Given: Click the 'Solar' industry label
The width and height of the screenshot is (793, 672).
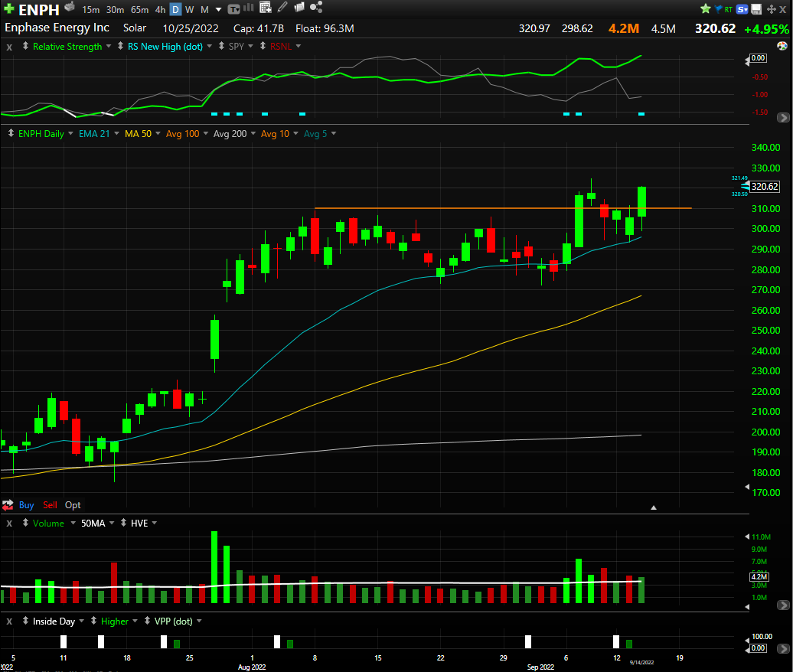Looking at the screenshot, I should click(x=135, y=28).
